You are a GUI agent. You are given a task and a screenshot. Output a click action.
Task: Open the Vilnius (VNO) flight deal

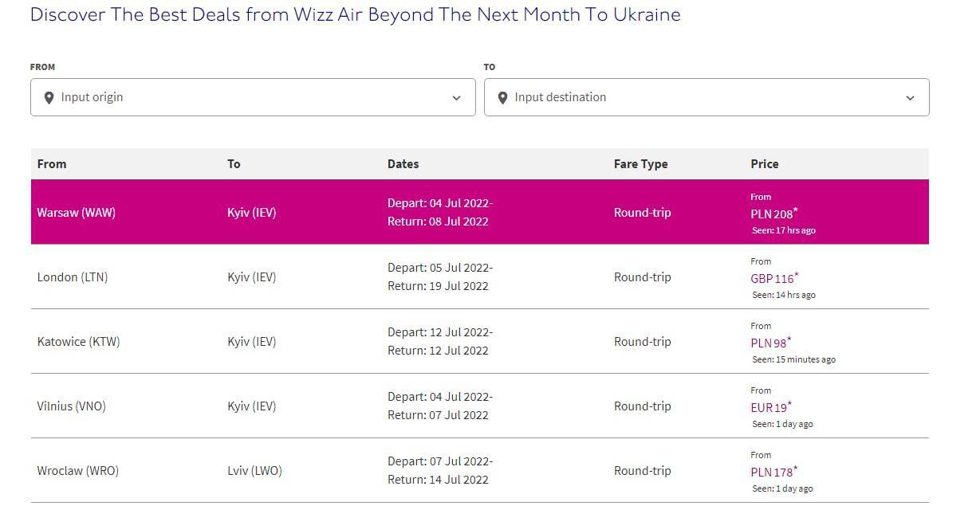click(x=480, y=406)
